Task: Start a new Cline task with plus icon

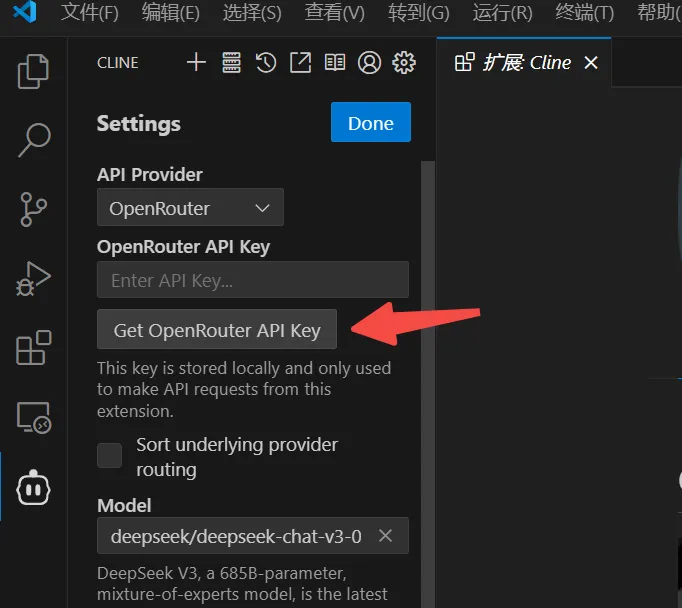Action: [196, 62]
